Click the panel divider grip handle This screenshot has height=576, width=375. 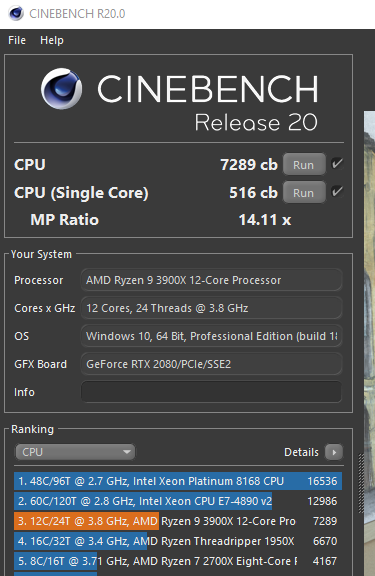coord(361,483)
